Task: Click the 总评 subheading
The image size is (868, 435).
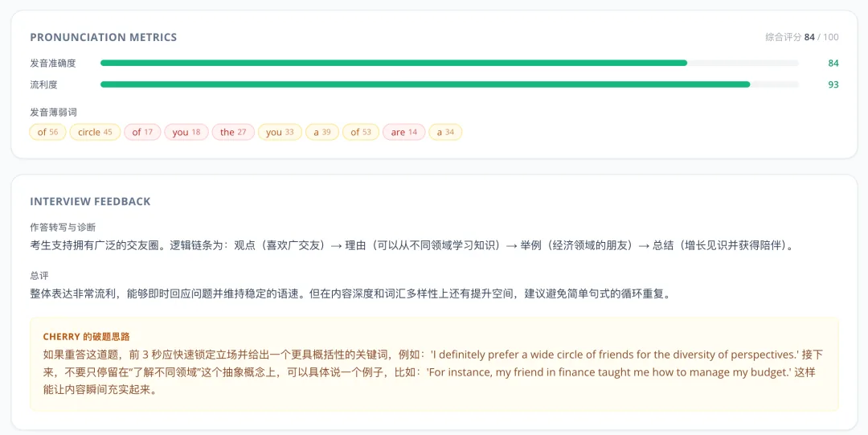Action: tap(39, 276)
